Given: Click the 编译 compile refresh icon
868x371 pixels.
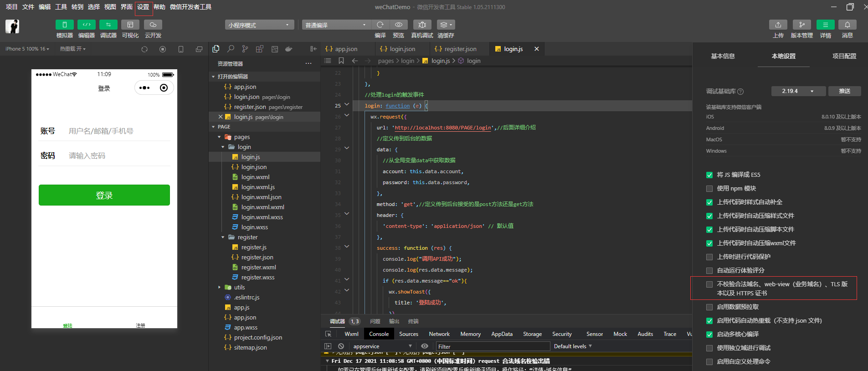Looking at the screenshot, I should pos(380,25).
